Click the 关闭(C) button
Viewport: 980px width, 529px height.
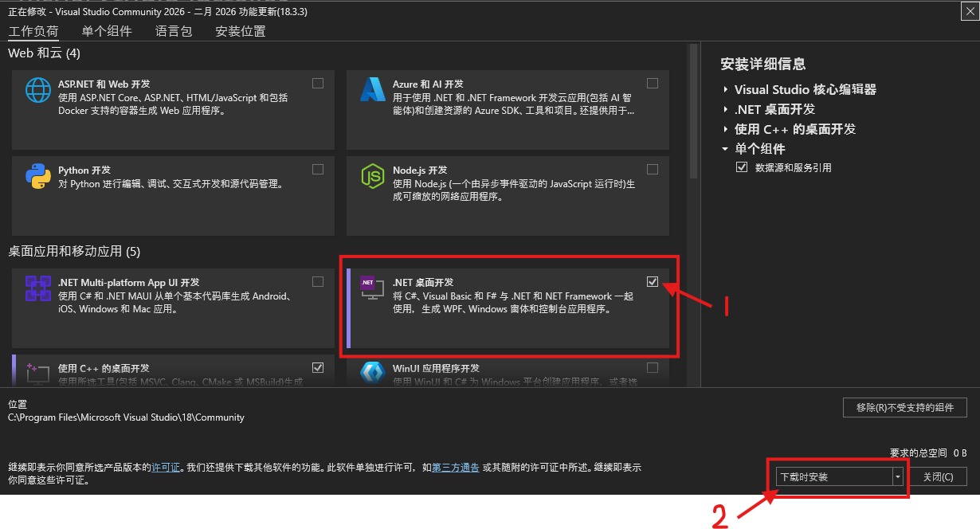[x=938, y=476]
